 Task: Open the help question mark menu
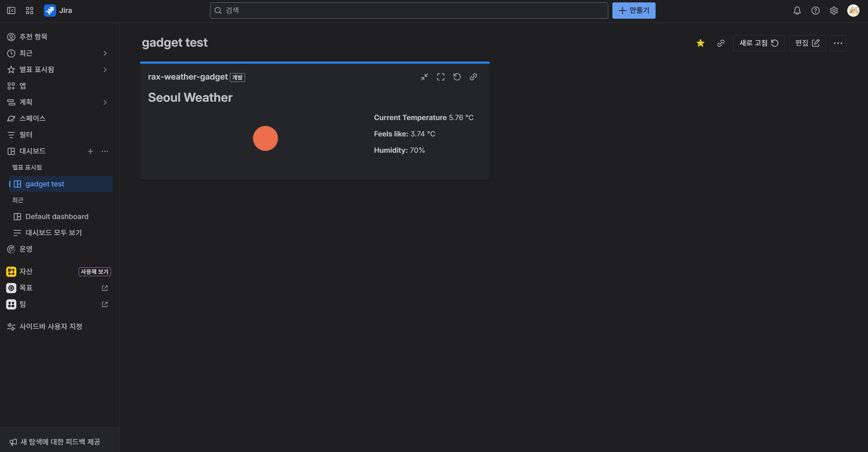click(x=815, y=11)
